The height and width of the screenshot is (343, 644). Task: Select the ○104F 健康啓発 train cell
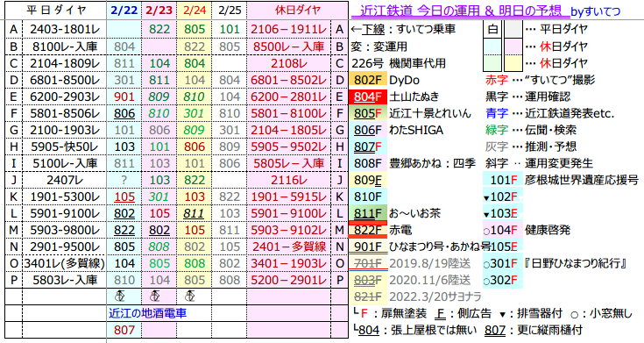pos(503,230)
